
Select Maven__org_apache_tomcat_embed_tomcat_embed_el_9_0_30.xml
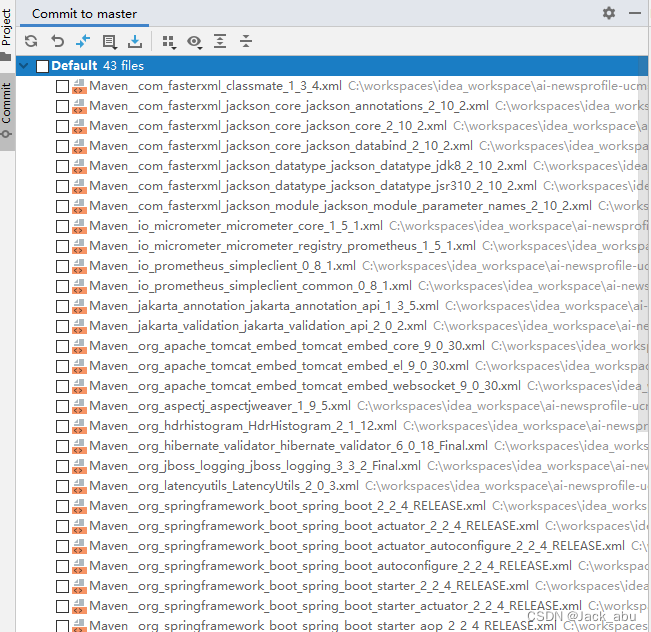279,366
